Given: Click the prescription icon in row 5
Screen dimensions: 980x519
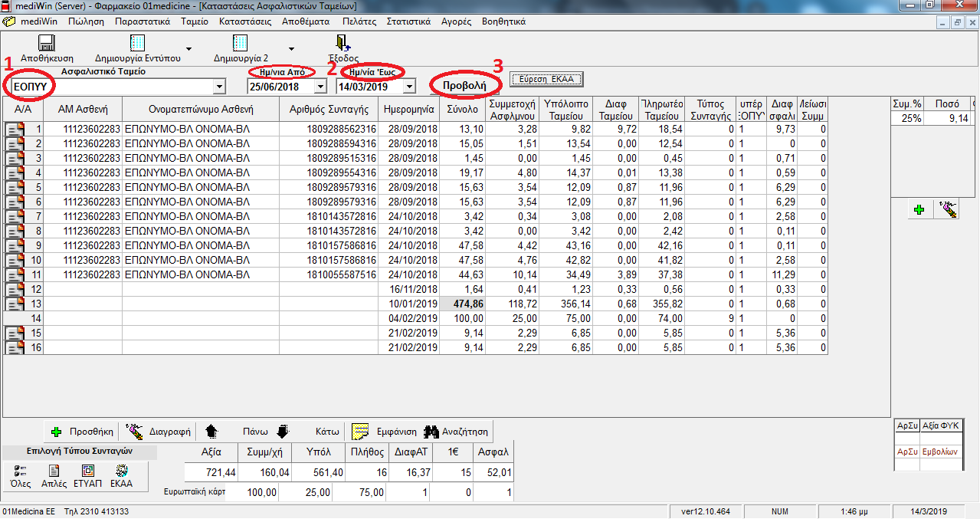Looking at the screenshot, I should click(15, 187).
